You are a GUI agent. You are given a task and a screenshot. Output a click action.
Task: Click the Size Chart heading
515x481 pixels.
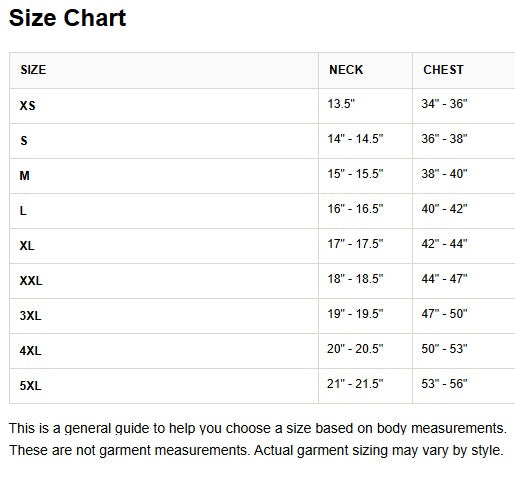click(67, 18)
